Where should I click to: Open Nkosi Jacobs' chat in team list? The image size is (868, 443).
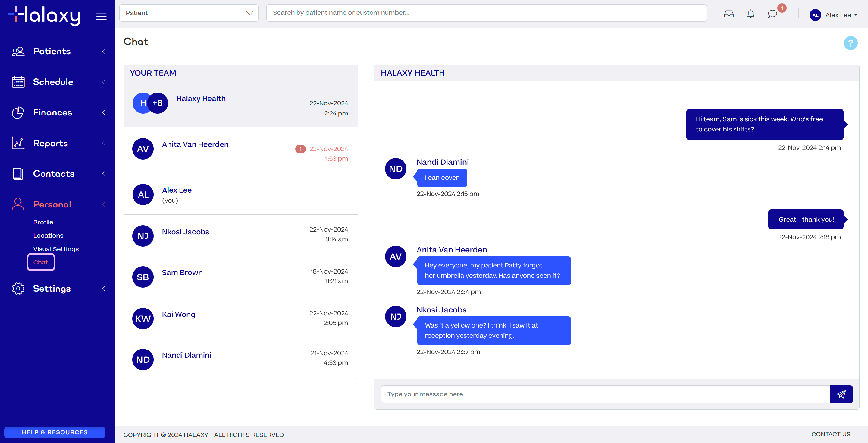[x=241, y=235]
